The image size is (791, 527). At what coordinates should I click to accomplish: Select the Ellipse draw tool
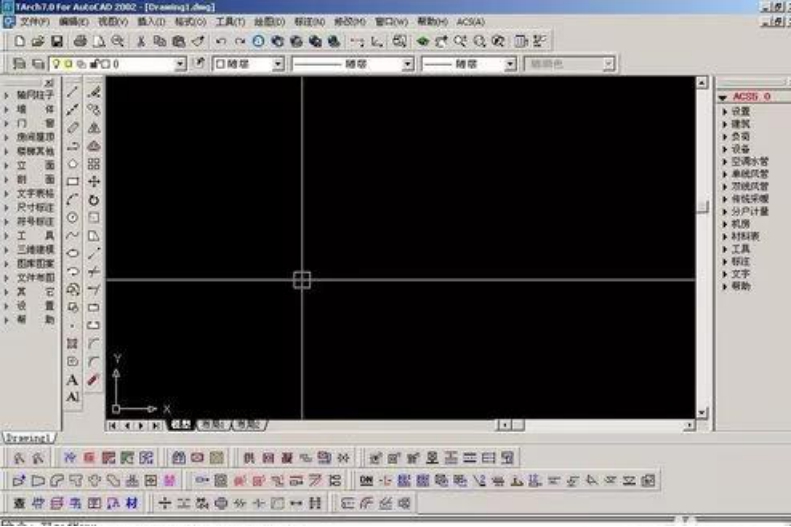(x=73, y=253)
